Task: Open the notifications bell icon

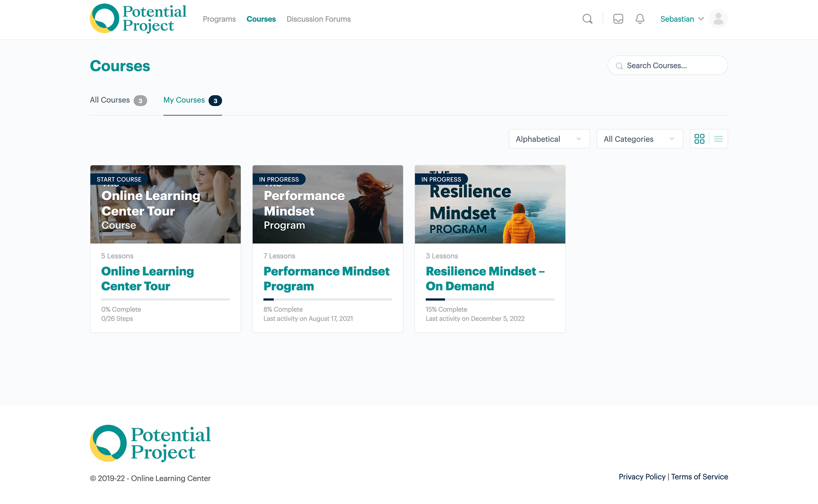Action: click(639, 19)
